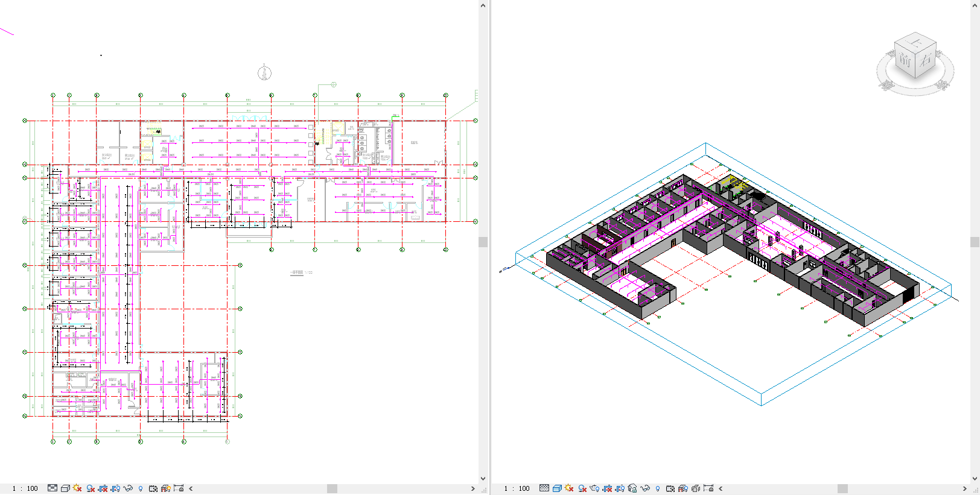
Task: Open temporary hide/isolate glasses in 3D view
Action: click(x=645, y=488)
